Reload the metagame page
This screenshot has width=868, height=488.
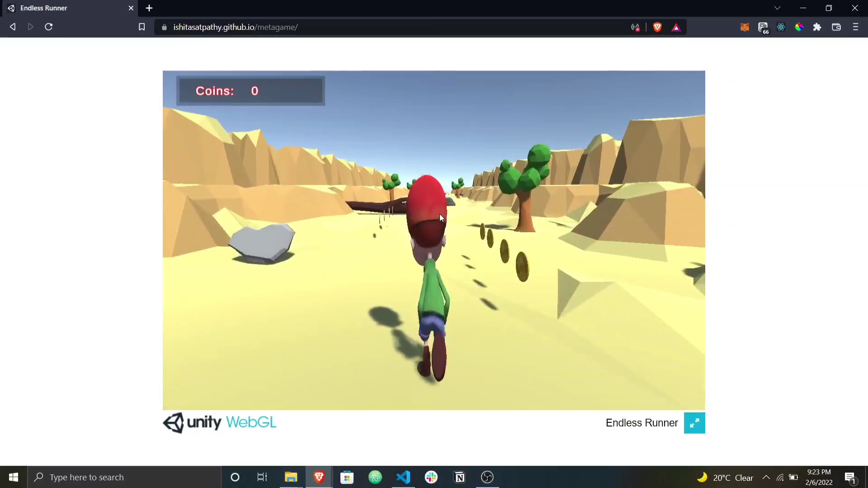click(x=49, y=27)
